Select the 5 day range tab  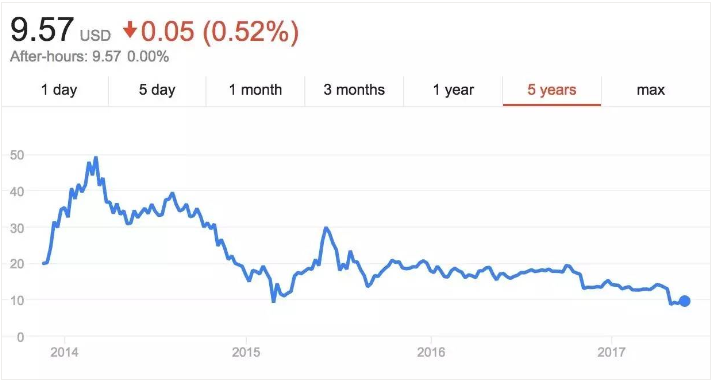157,90
